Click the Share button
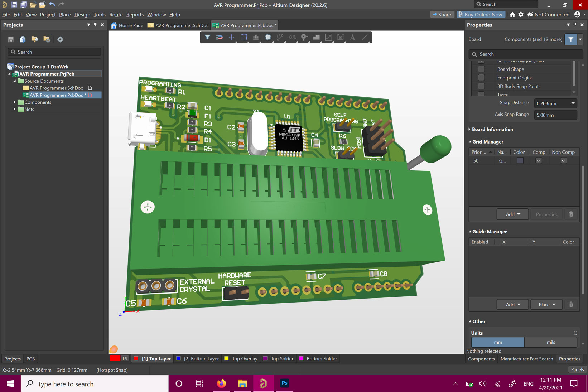The width and height of the screenshot is (588, 392). click(442, 15)
